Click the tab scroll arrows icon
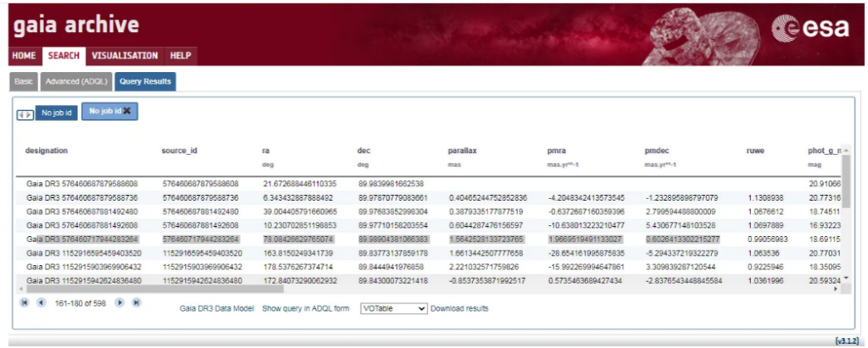The height and width of the screenshot is (348, 868). pyautogui.click(x=25, y=113)
